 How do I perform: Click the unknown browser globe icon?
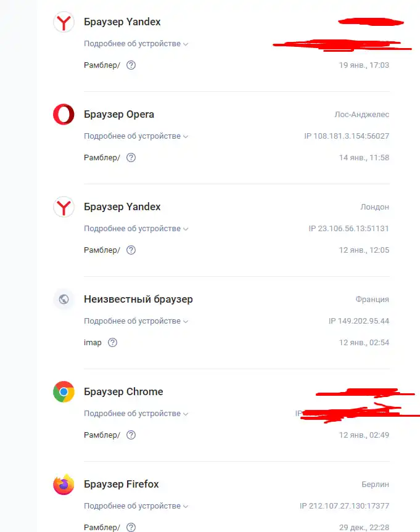(64, 299)
